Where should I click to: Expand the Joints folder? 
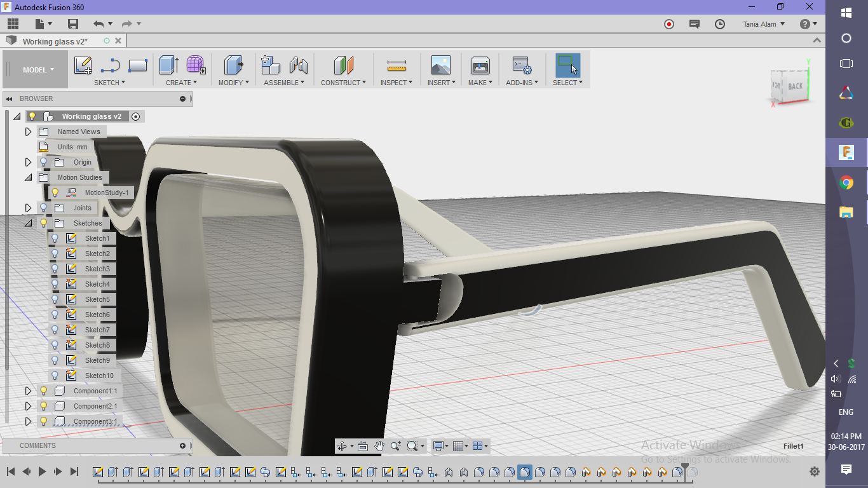click(x=28, y=208)
